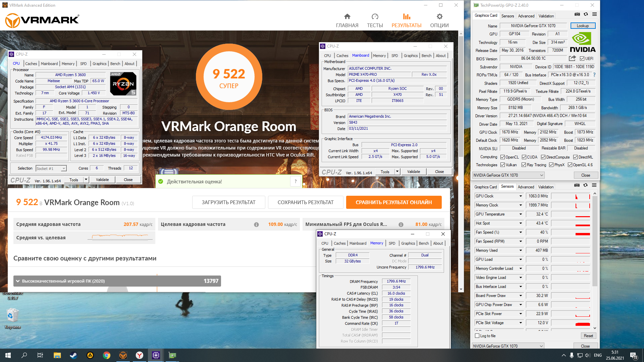This screenshot has width=644, height=362.
Task: Click СОХРАНИТЬ РЕЗУЛЬТАТ button
Action: pos(306,202)
